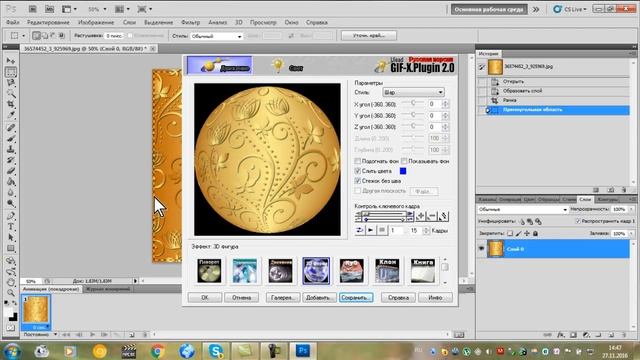
Task: Hide layer 'Слой 0' with eye icon
Action: click(x=482, y=249)
